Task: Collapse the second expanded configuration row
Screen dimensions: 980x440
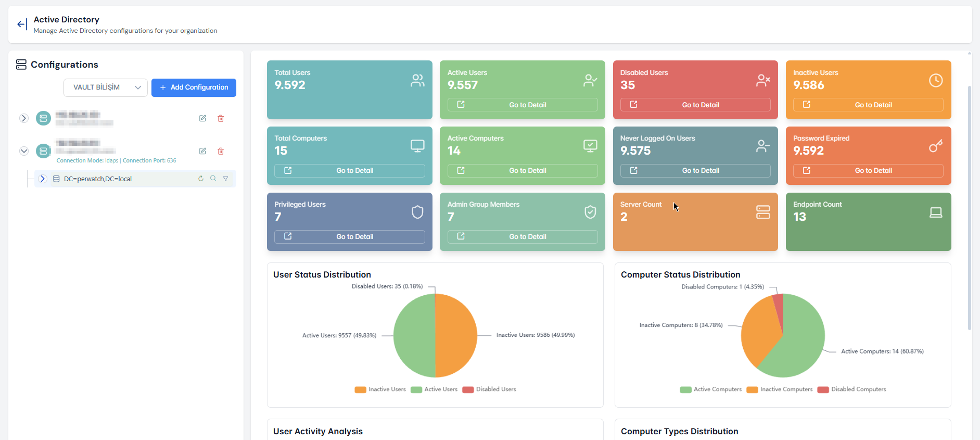Action: point(24,151)
